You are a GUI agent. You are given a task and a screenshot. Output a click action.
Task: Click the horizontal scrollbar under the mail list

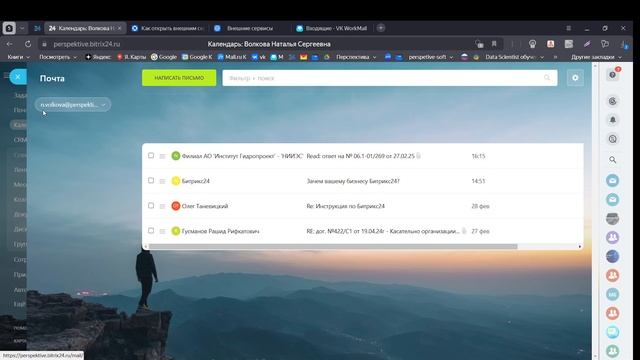[x=333, y=247]
